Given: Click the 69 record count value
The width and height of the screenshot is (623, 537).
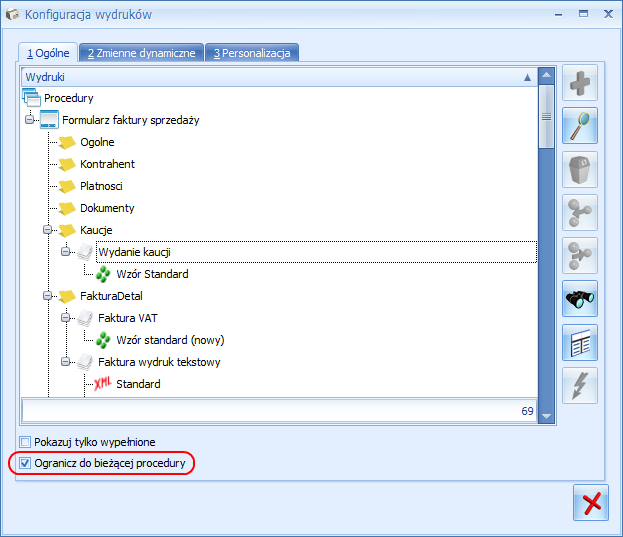Looking at the screenshot, I should click(x=527, y=411).
